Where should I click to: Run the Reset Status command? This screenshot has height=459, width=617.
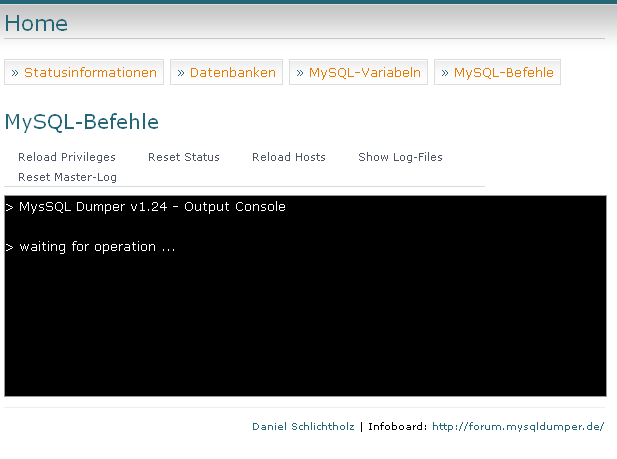[x=184, y=157]
